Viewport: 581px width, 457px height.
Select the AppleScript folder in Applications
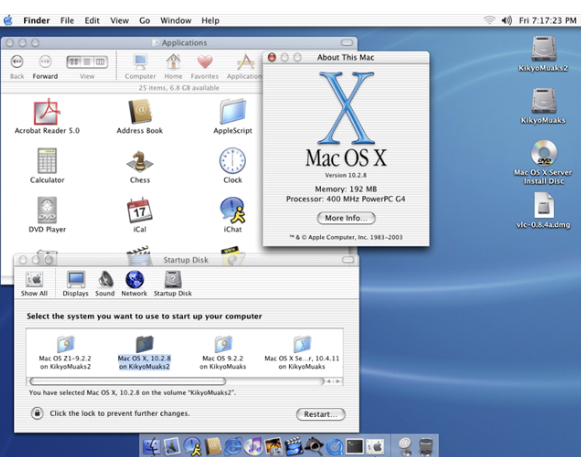[232, 112]
